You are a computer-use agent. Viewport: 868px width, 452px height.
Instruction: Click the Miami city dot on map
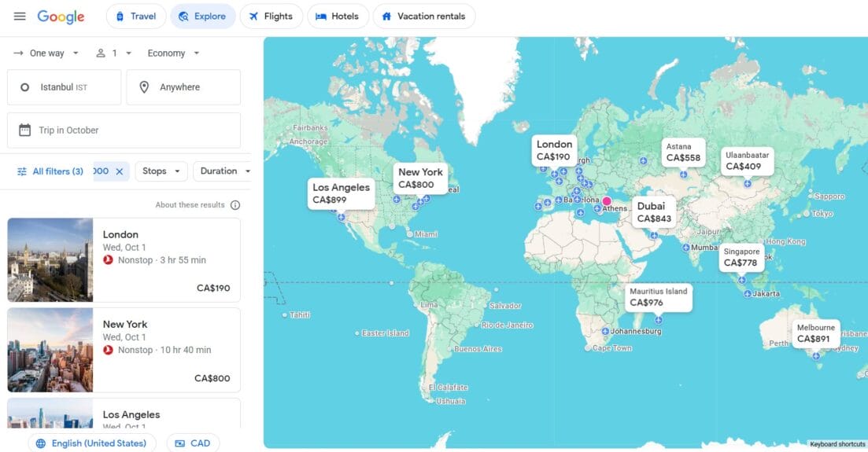410,234
